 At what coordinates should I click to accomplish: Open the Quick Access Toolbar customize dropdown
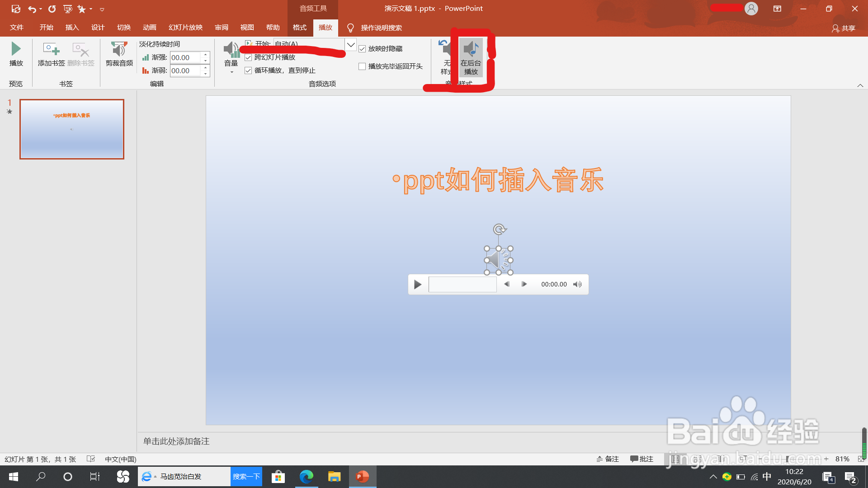(x=102, y=9)
